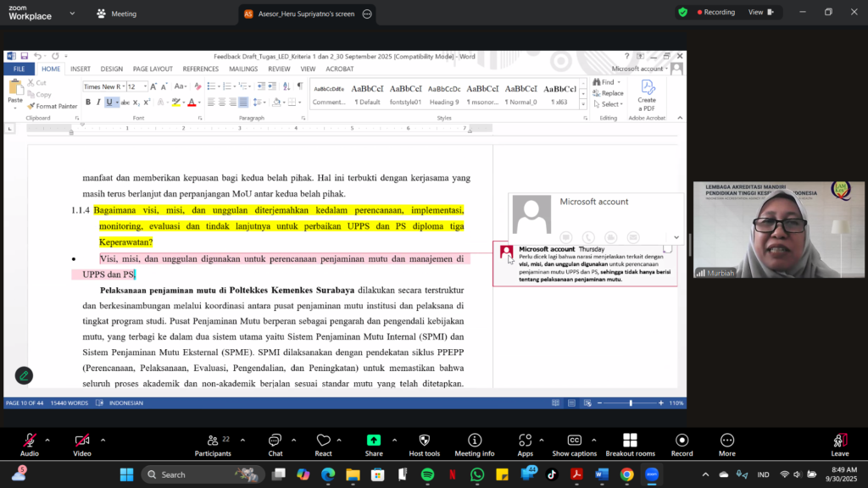The image size is (868, 488).
Task: Open Spotify from the taskbar
Action: coord(427,474)
